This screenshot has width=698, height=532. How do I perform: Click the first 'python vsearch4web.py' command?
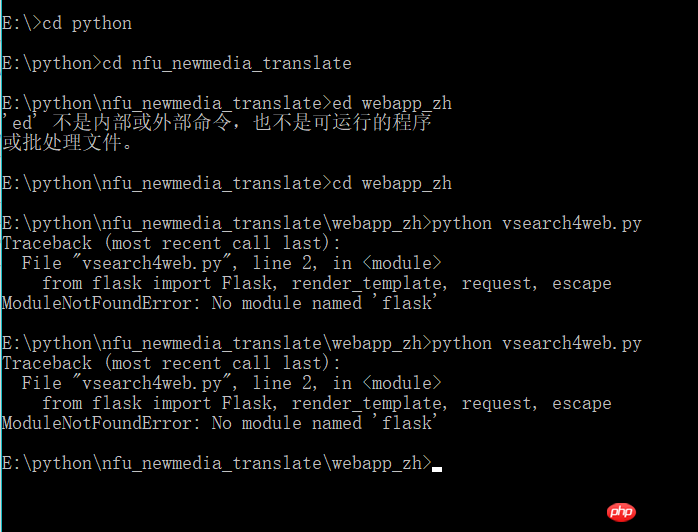537,223
